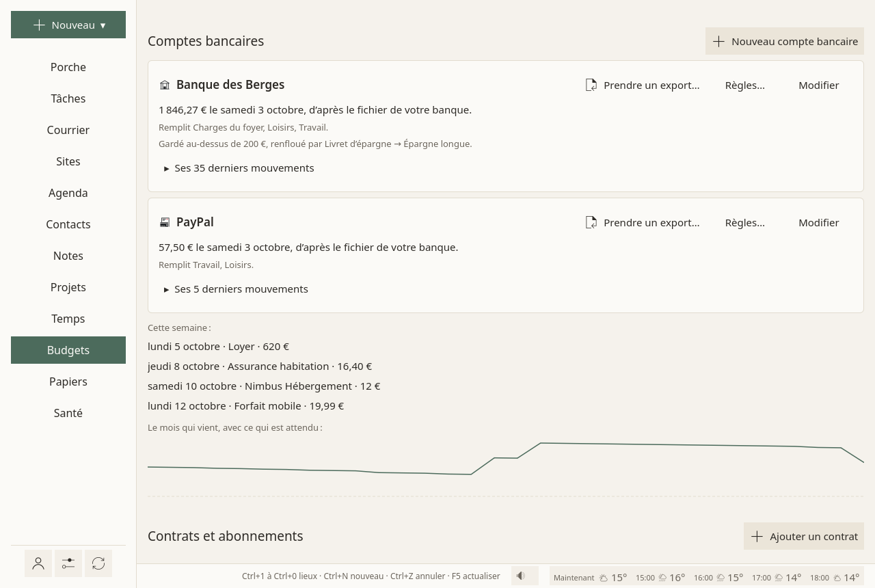Click the Comptes bancaires heading

click(206, 41)
